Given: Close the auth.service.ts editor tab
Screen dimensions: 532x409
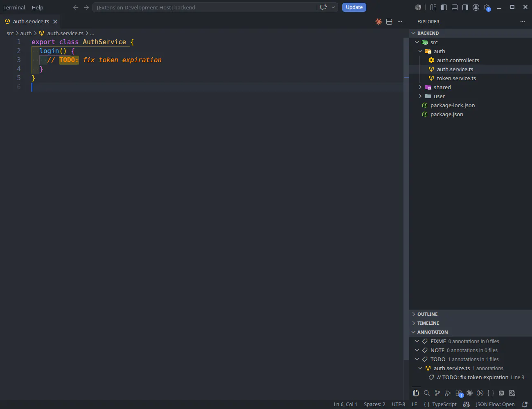Looking at the screenshot, I should 55,22.
